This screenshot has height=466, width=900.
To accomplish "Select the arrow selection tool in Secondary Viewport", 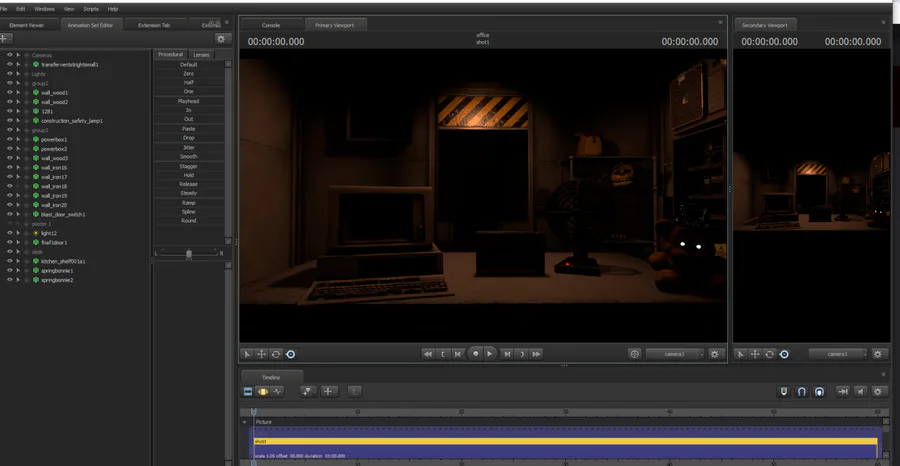I will click(741, 354).
